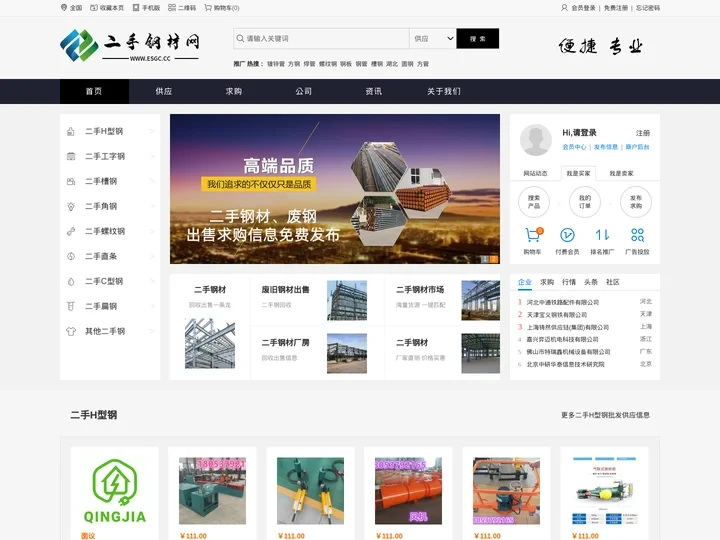Switch to the 我是买家 tab
The height and width of the screenshot is (540, 720).
(579, 173)
